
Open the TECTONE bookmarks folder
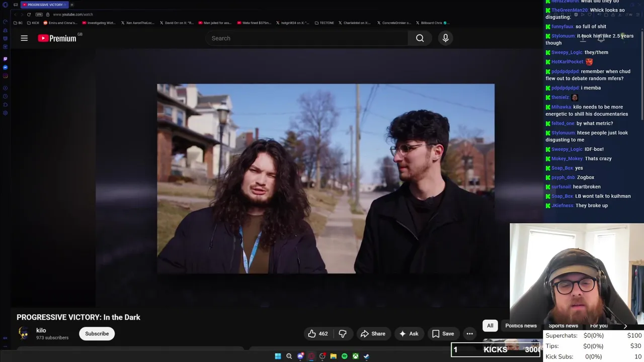point(324,23)
